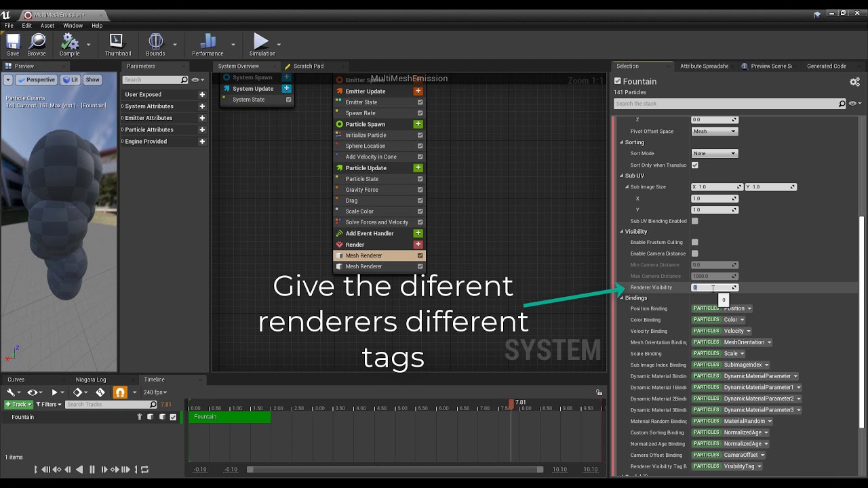Viewport: 868px width, 488px height.
Task: Click the Renderer Visibility input field
Action: pos(714,287)
